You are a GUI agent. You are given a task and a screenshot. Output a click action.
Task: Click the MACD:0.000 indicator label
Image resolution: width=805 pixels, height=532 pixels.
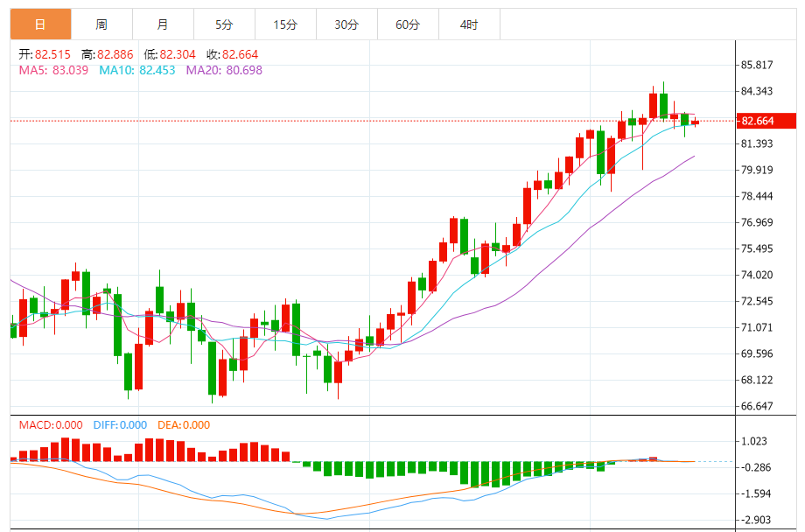click(x=51, y=425)
